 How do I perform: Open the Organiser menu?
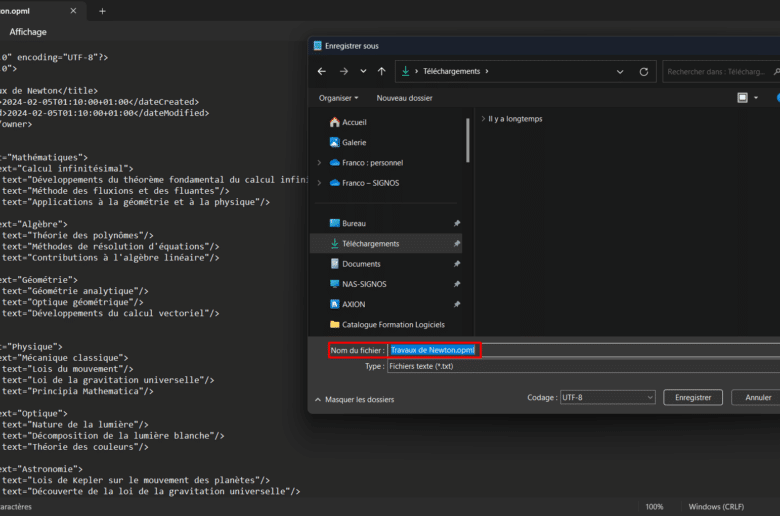coord(338,98)
